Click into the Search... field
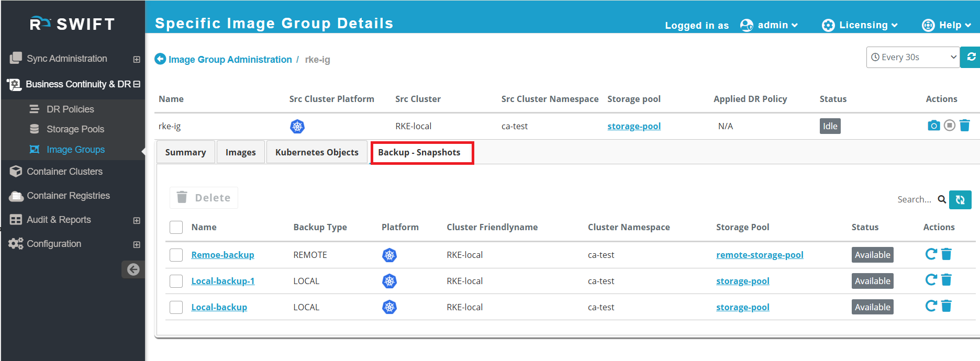Image resolution: width=980 pixels, height=361 pixels. click(914, 199)
